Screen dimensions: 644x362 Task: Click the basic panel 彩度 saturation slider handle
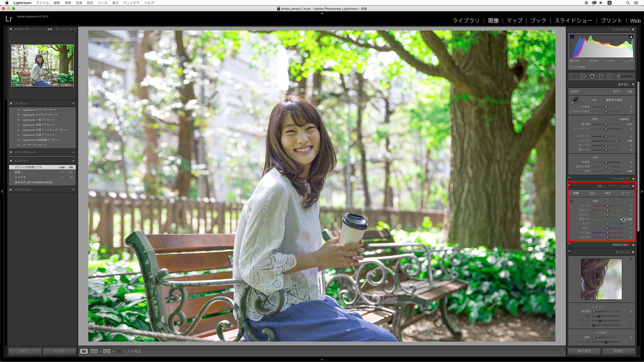coord(612,172)
